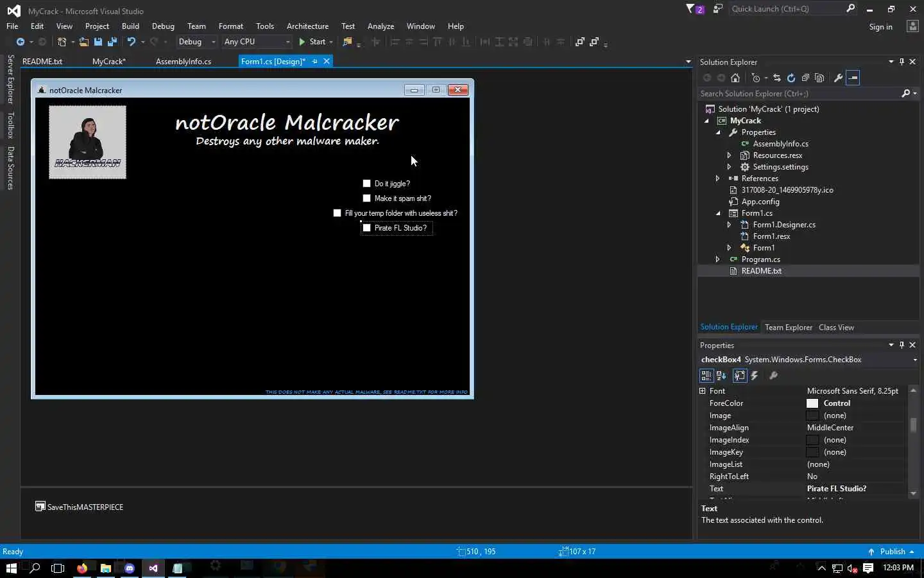Switch to the Team Explorer tab
This screenshot has height=578, width=924.
click(x=789, y=328)
